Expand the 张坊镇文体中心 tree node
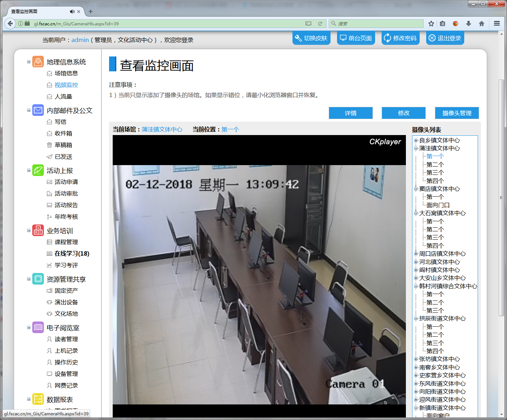The height and width of the screenshot is (420, 507). point(416,359)
